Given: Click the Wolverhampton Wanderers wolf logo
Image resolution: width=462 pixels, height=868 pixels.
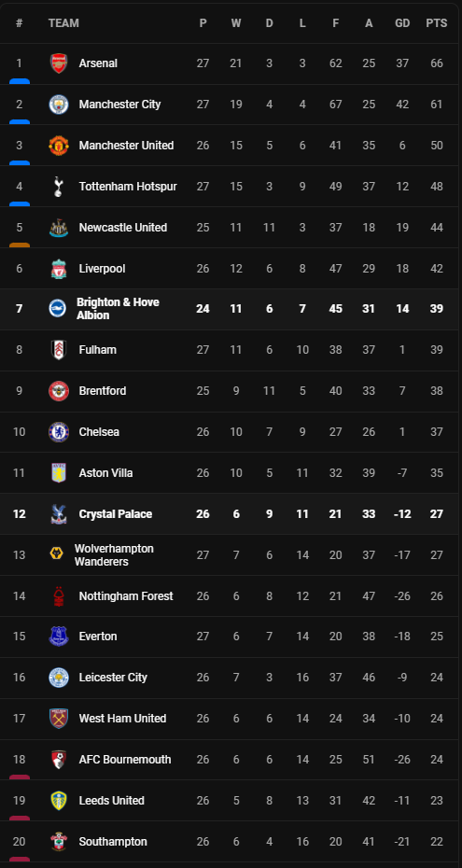Looking at the screenshot, I should 56,554.
